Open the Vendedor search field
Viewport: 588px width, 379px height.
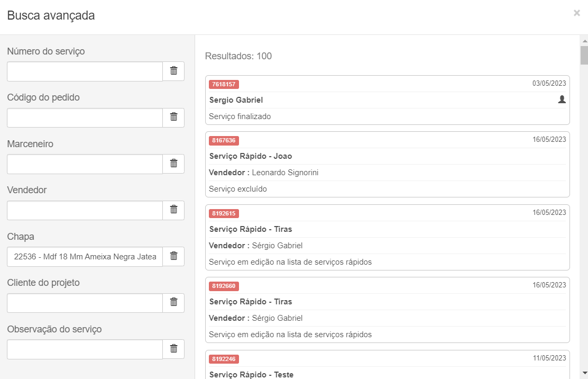pyautogui.click(x=85, y=210)
